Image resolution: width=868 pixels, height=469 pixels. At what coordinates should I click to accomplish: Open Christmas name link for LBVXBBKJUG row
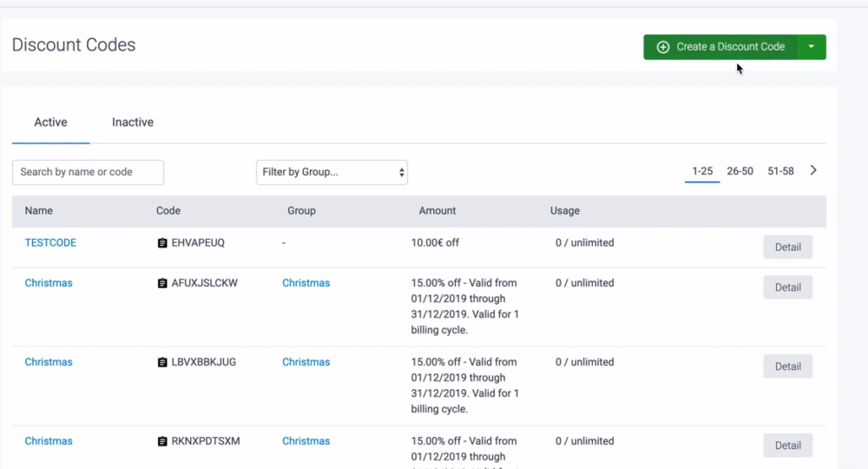point(49,362)
